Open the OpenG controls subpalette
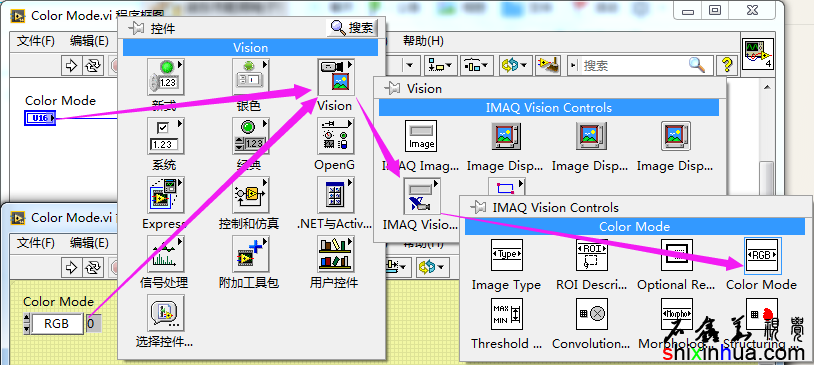Image resolution: width=814 pixels, height=365 pixels. click(x=336, y=137)
